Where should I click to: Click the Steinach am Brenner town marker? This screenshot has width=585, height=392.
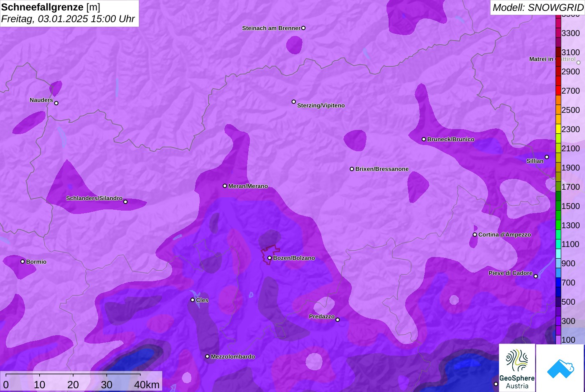(x=303, y=28)
